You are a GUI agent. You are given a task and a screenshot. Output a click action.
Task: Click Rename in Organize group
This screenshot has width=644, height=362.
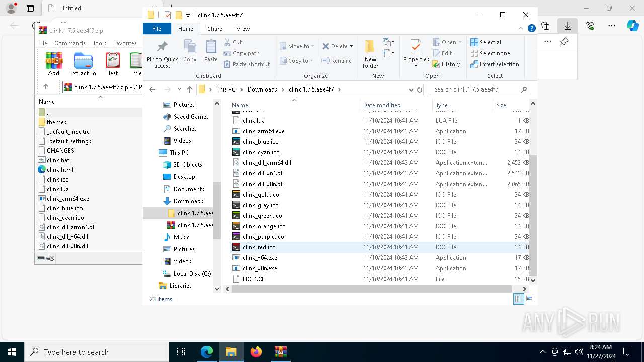pos(337,61)
